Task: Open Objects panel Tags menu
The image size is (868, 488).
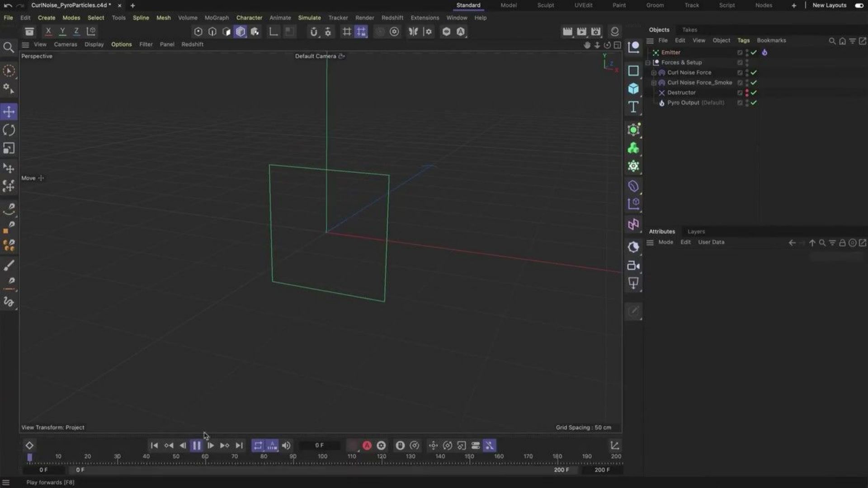Action: click(x=743, y=40)
